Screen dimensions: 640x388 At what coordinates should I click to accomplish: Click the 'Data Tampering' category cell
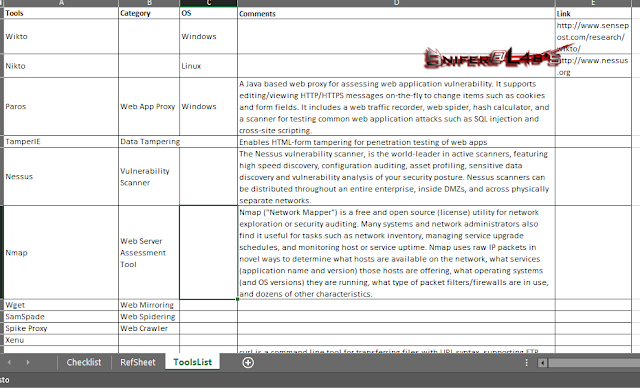pos(149,142)
